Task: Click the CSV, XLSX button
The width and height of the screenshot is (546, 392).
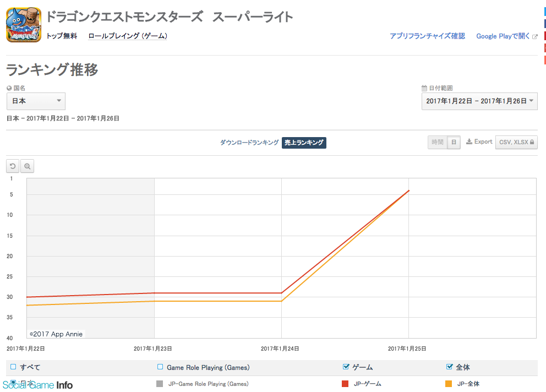Action: [x=516, y=142]
